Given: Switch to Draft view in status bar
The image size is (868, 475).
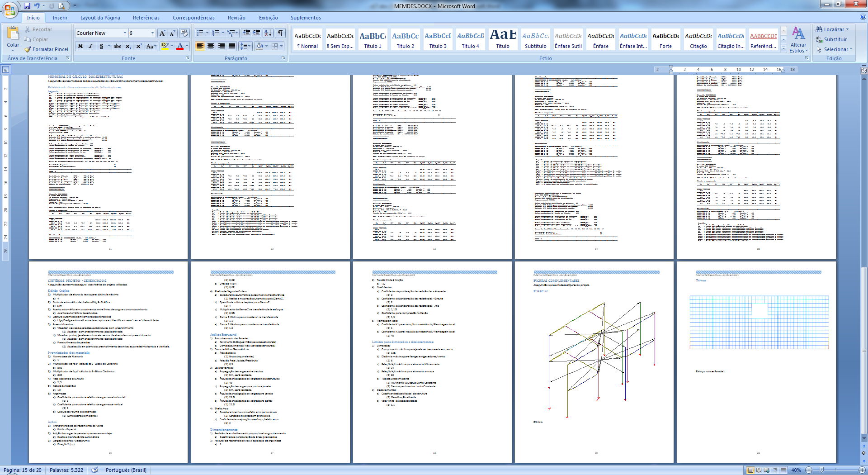Looking at the screenshot, I should (783, 470).
